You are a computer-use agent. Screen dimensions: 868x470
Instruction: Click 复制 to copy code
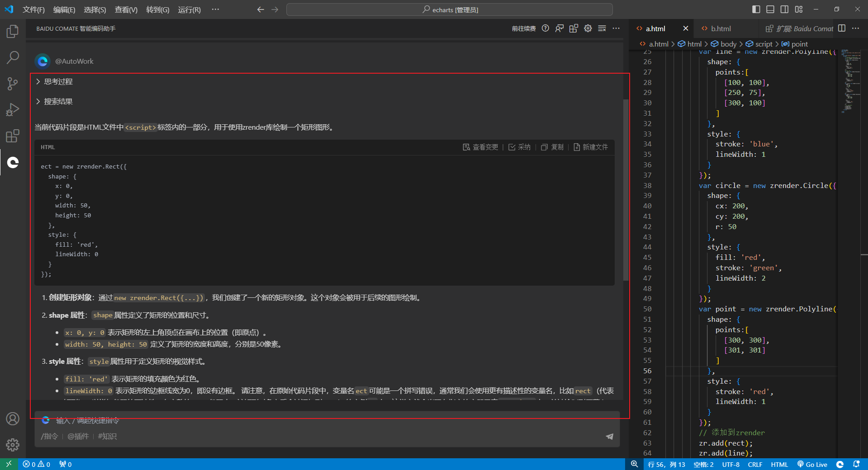click(x=552, y=147)
